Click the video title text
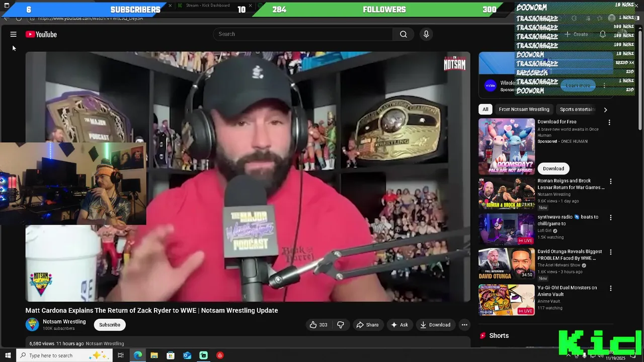The height and width of the screenshot is (362, 644). [x=152, y=311]
